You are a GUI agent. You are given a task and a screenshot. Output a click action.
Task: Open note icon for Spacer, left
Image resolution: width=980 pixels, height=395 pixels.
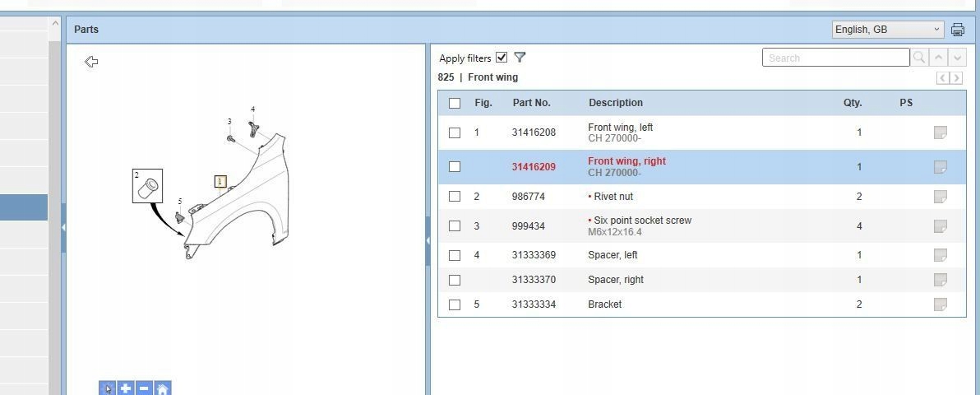coord(940,255)
